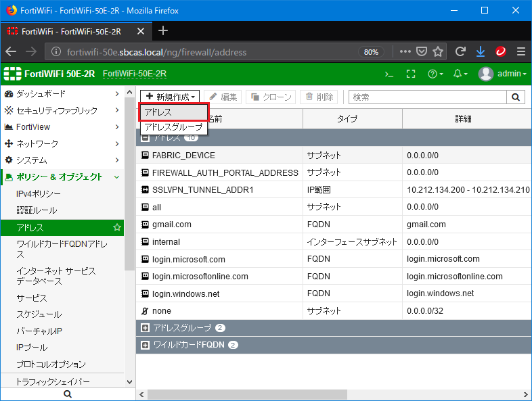The height and width of the screenshot is (401, 532).
Task: Click in the 検索 search field
Action: (x=428, y=97)
